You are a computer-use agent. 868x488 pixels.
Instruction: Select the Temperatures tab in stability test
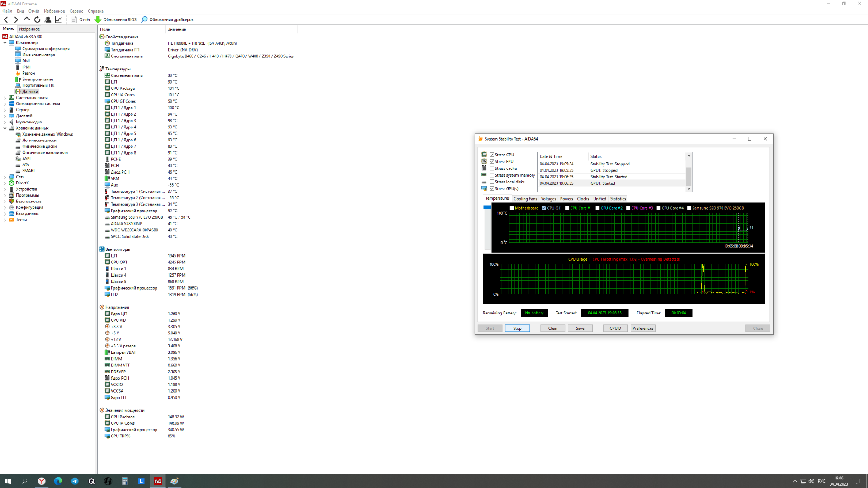coord(497,198)
